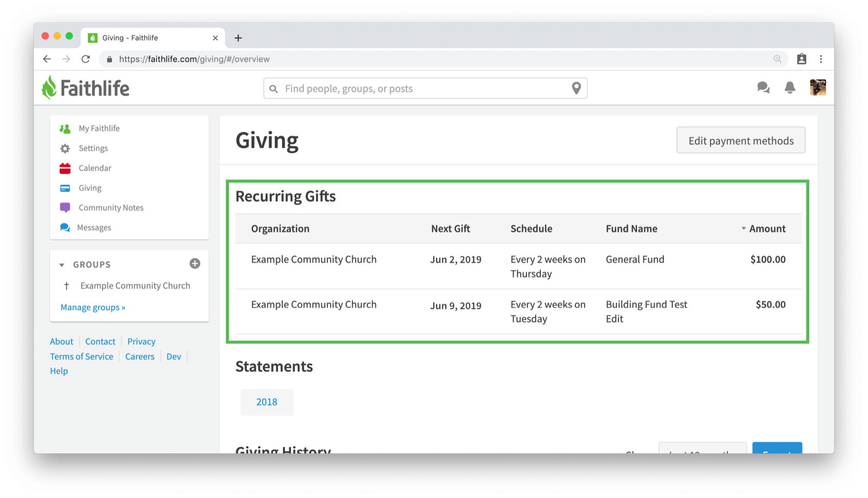Screen dimensions: 868x498
Task: Click the About footer link
Action: click(61, 341)
